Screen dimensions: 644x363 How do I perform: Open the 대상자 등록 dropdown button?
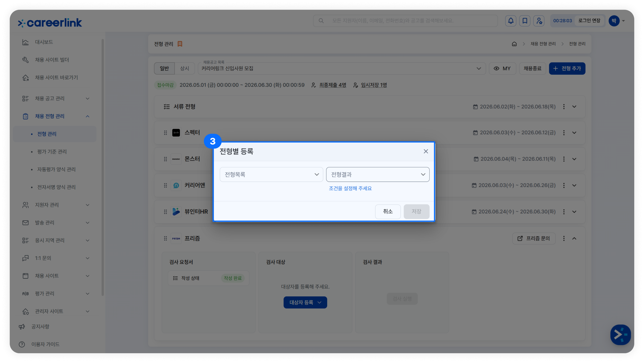click(305, 302)
